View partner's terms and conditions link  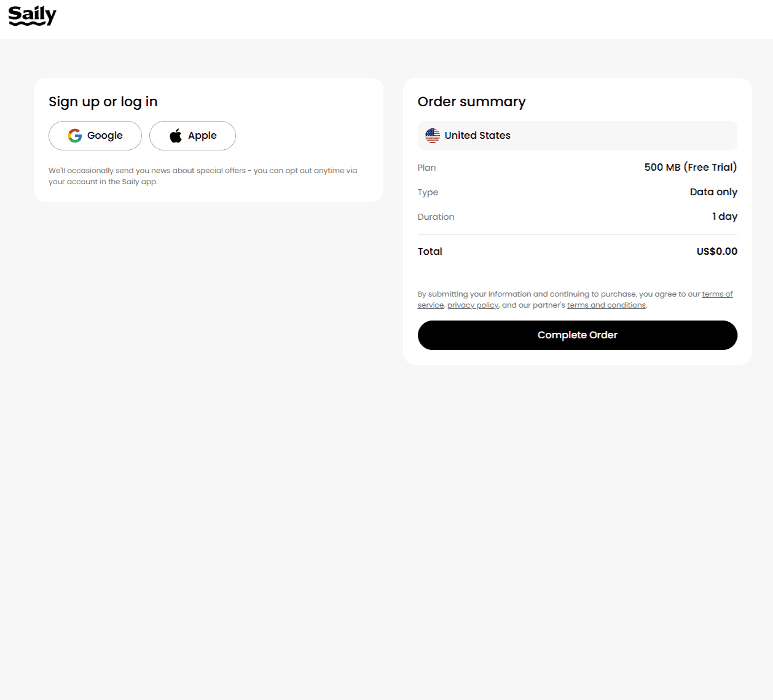(606, 305)
